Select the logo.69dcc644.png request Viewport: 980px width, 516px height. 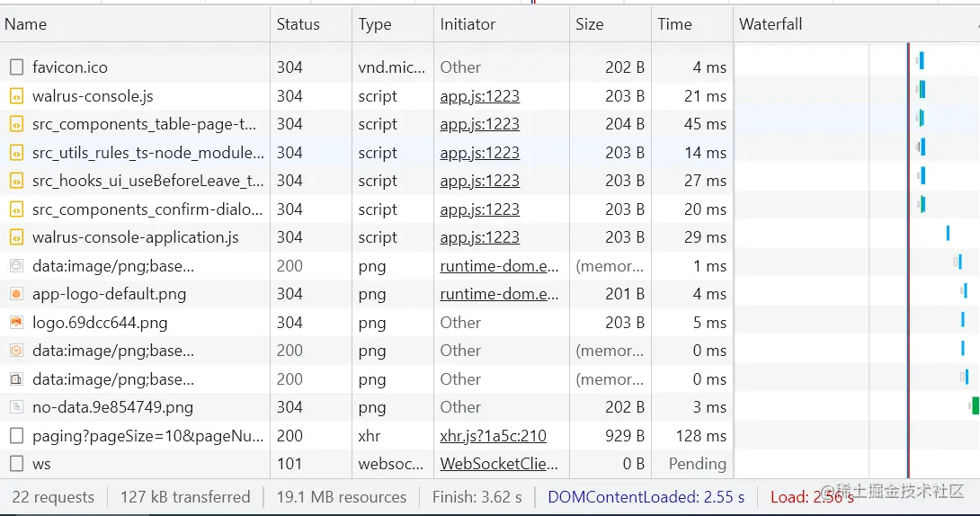tap(100, 323)
